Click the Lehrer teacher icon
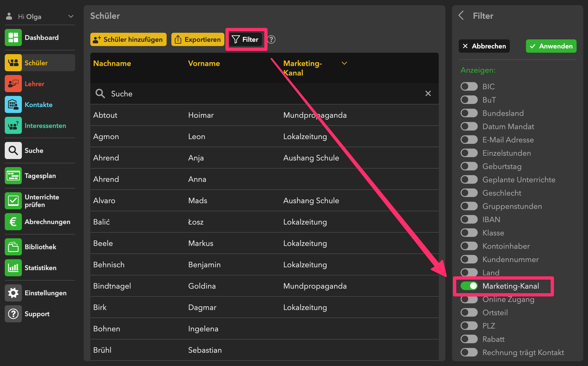This screenshot has width=588, height=366. pyautogui.click(x=13, y=84)
